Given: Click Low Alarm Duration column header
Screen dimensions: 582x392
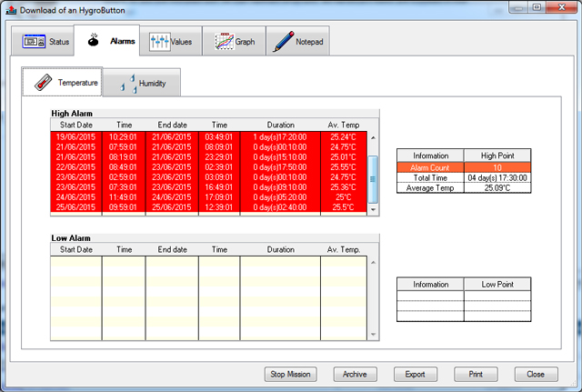Looking at the screenshot, I should 281,249.
